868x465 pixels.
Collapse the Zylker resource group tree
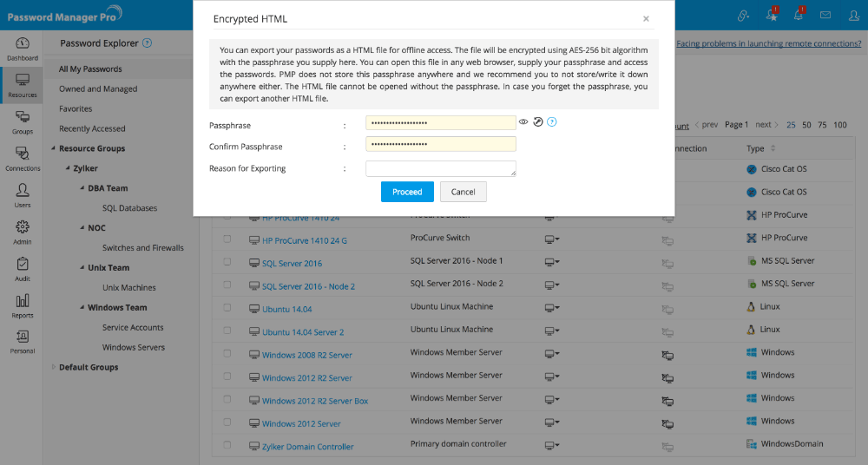tap(66, 168)
